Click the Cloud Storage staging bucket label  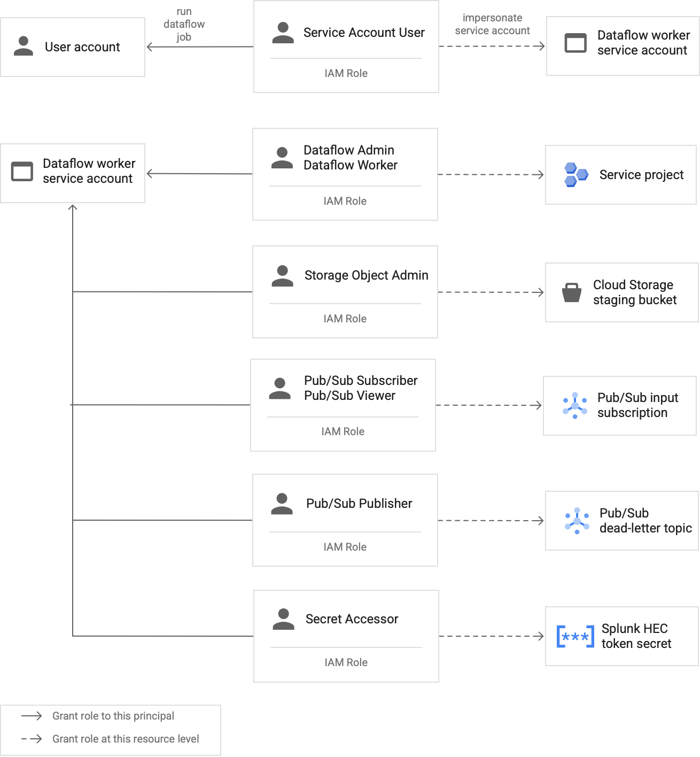tap(634, 292)
